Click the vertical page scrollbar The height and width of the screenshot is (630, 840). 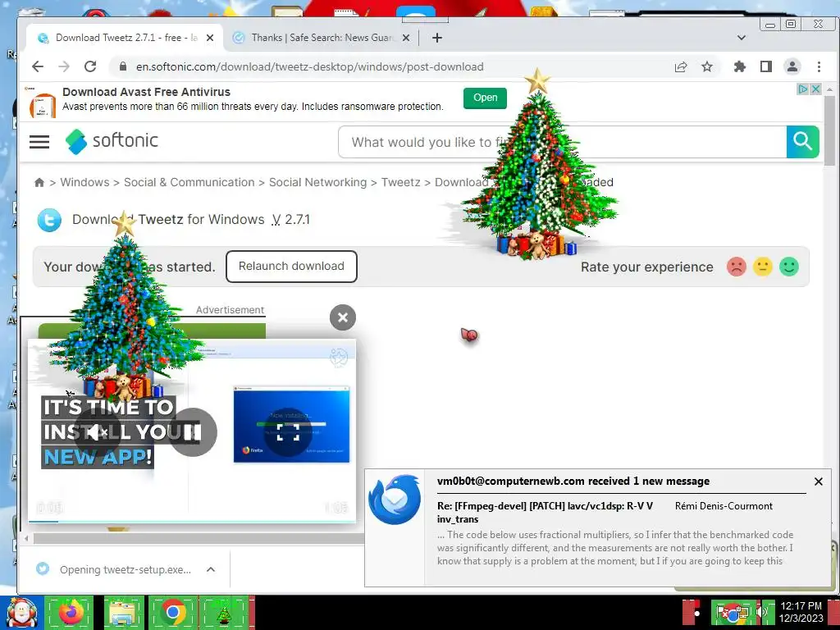[x=829, y=131]
